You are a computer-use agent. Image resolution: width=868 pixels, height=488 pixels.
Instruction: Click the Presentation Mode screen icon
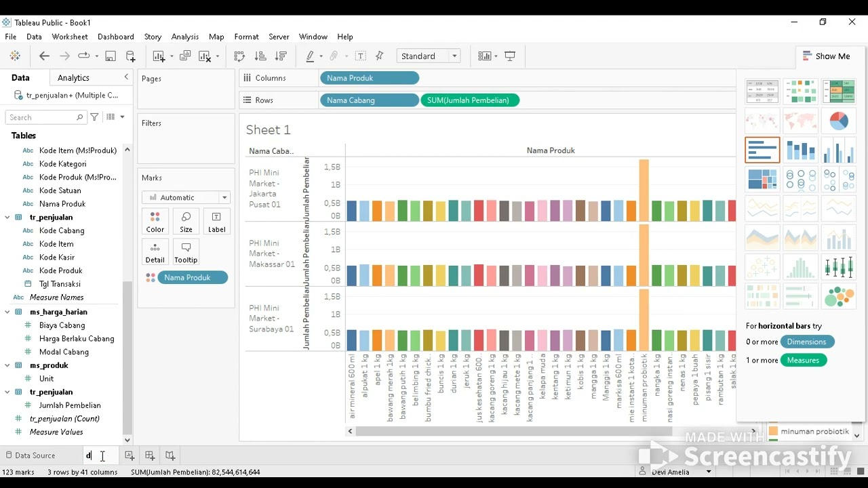(x=510, y=56)
